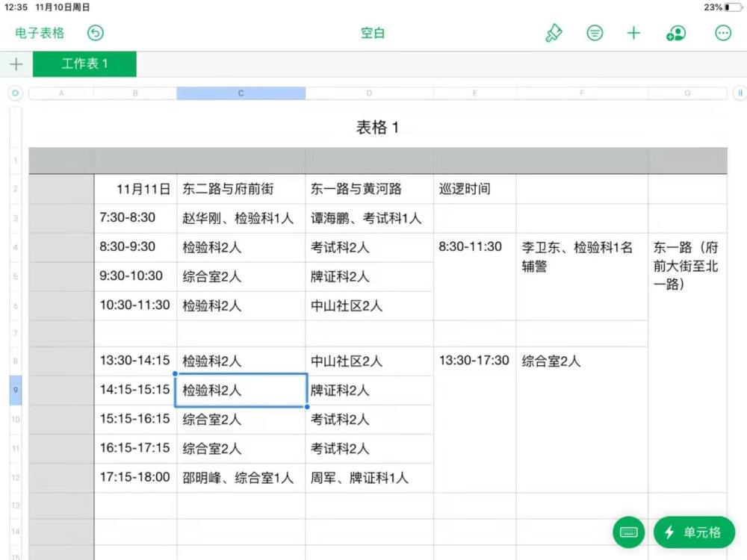
Task: Select row 9 header
Action: pyautogui.click(x=16, y=390)
